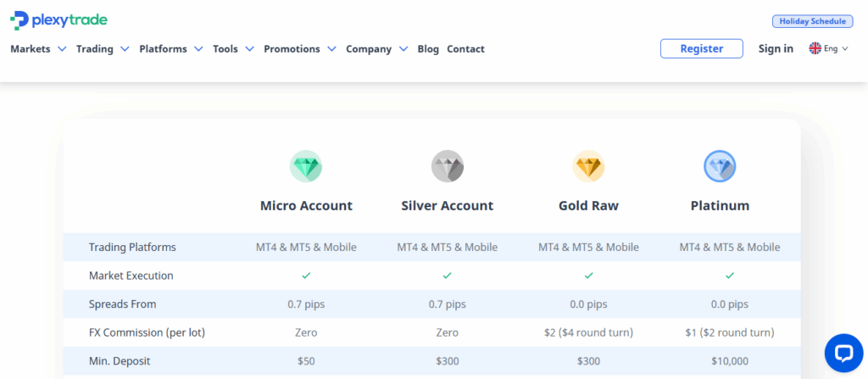Click Micro Account's Zero commission cell
868x379 pixels.
[306, 332]
